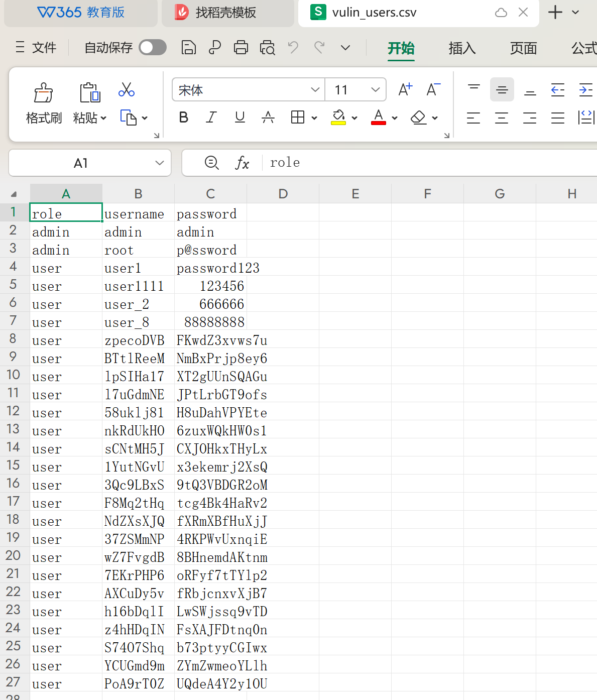Select the Italic formatting icon
The height and width of the screenshot is (700, 597).
pos(211,117)
